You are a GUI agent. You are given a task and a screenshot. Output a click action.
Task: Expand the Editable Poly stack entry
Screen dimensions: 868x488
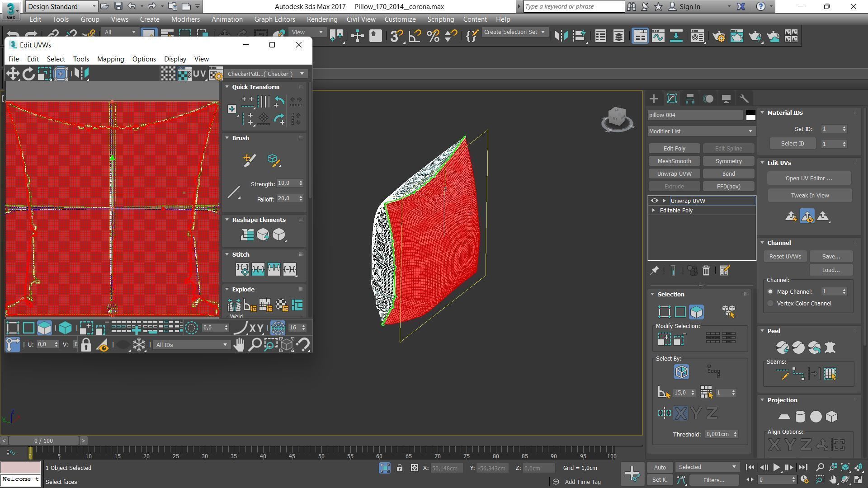tap(653, 211)
